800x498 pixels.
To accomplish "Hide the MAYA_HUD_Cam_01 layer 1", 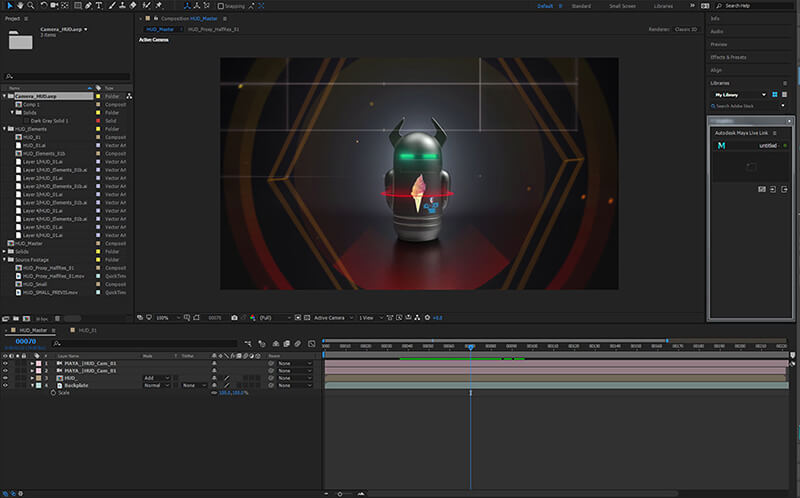I will 5,363.
